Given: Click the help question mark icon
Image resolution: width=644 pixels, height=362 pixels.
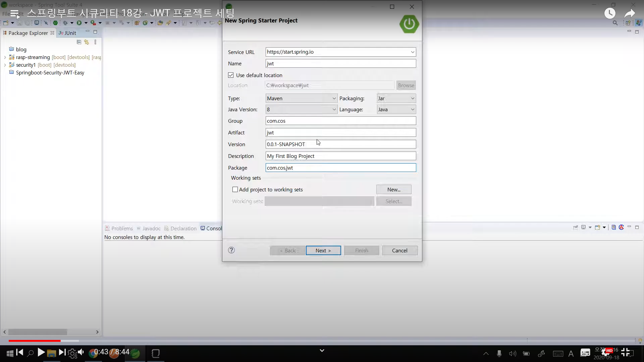Looking at the screenshot, I should click(231, 250).
